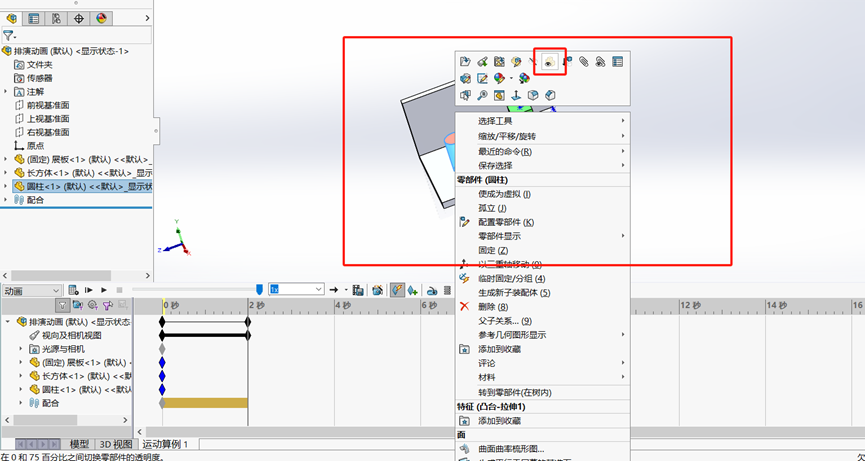865x461 pixels.
Task: Click the Add/Update Key icon
Action: click(412, 290)
